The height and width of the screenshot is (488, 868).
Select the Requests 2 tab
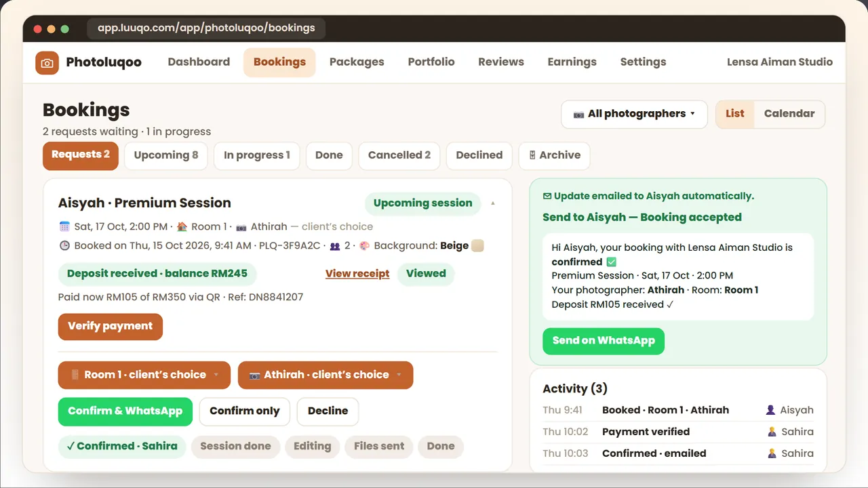(81, 155)
